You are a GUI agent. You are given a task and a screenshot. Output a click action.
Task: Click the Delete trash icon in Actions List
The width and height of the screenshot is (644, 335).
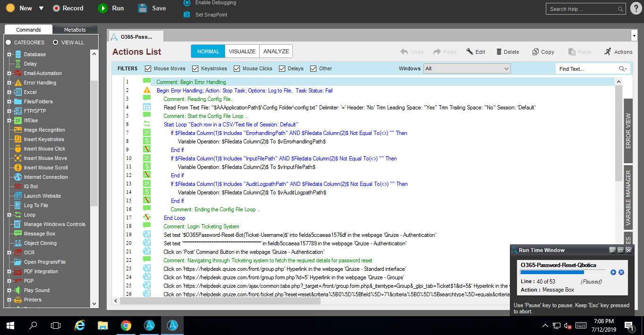tap(499, 52)
